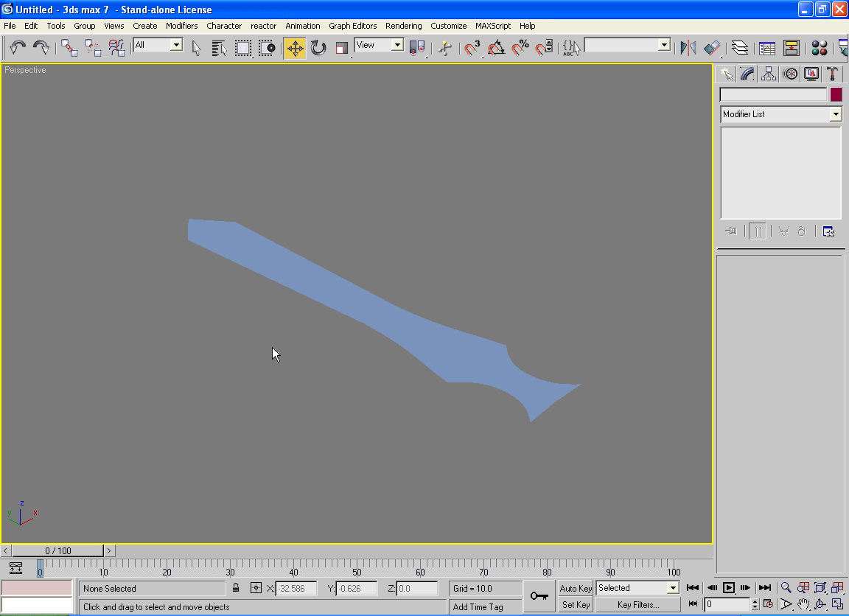Open the View reference coordinate dropdown
This screenshot has height=616, width=849.
pos(396,46)
